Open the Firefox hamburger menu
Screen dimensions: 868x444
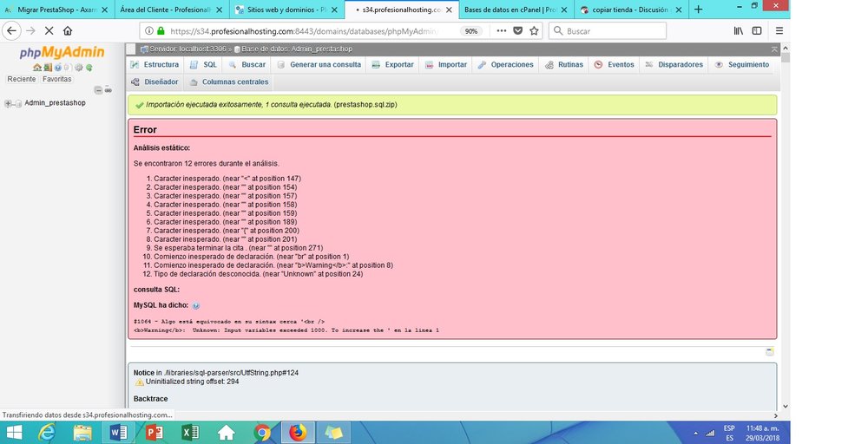click(x=779, y=31)
